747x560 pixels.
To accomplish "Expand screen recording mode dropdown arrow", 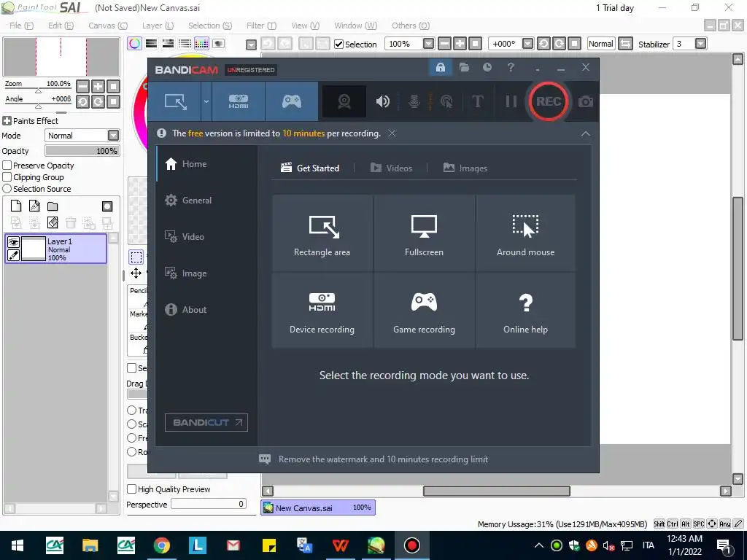I will [206, 101].
